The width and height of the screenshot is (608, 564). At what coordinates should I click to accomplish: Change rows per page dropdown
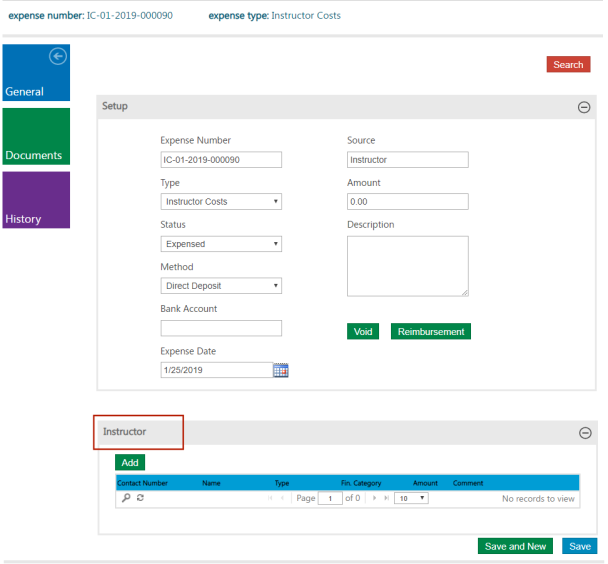pos(412,498)
